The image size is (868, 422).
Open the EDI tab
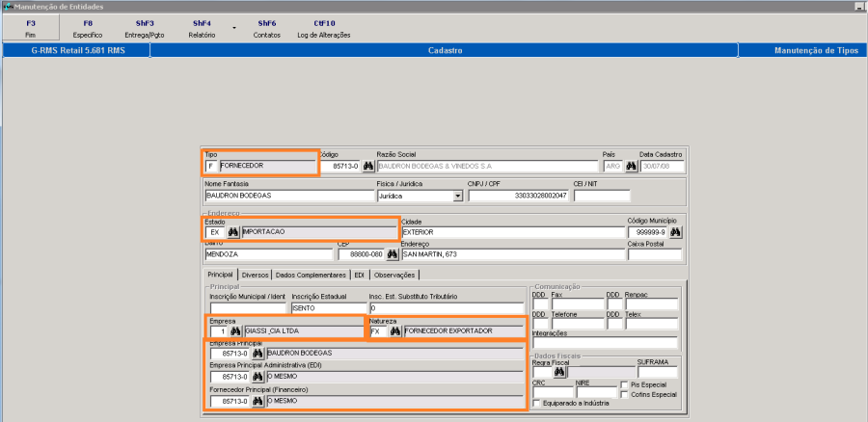tap(360, 275)
